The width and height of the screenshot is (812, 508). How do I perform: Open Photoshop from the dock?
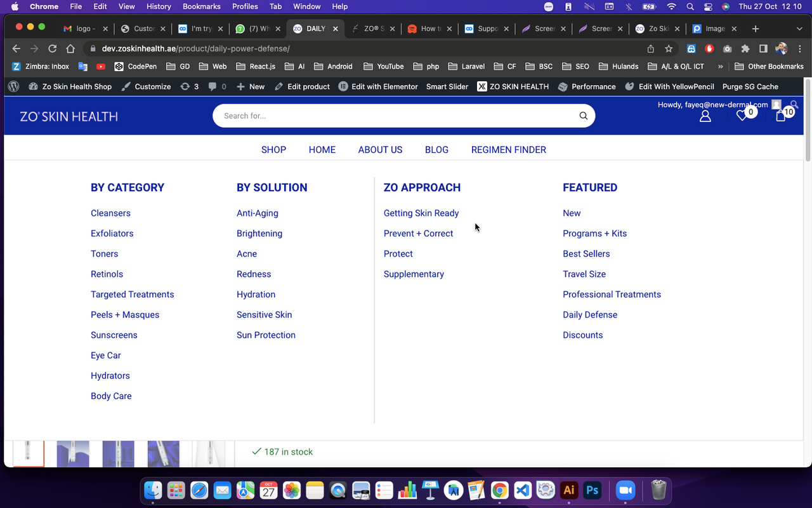click(593, 490)
